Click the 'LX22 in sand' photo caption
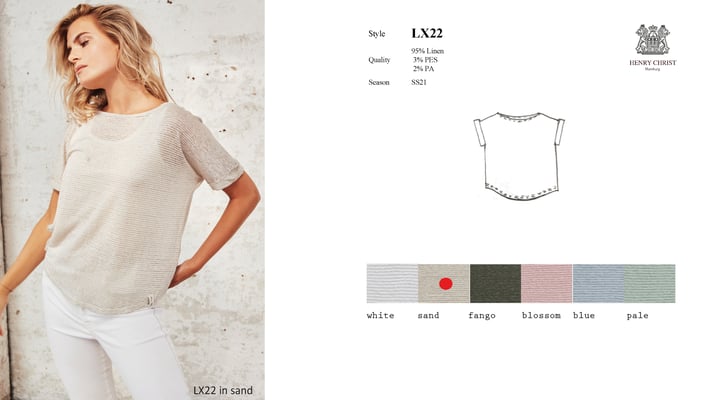 [x=223, y=391]
